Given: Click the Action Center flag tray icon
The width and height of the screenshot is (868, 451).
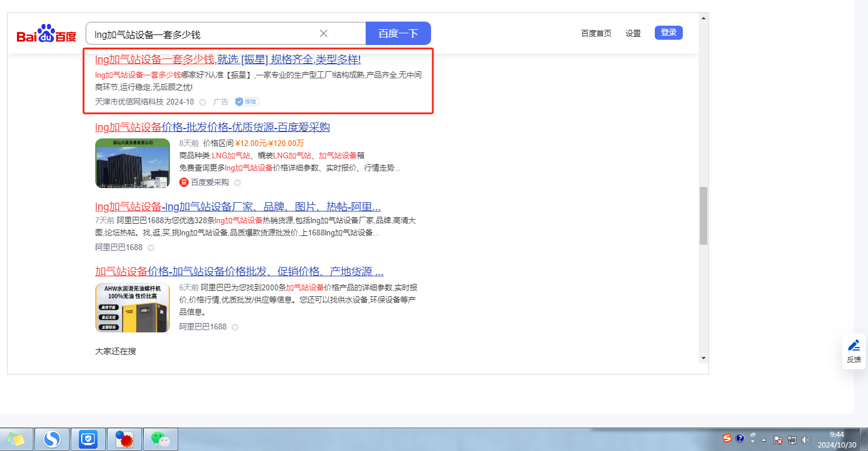Looking at the screenshot, I should [x=778, y=440].
